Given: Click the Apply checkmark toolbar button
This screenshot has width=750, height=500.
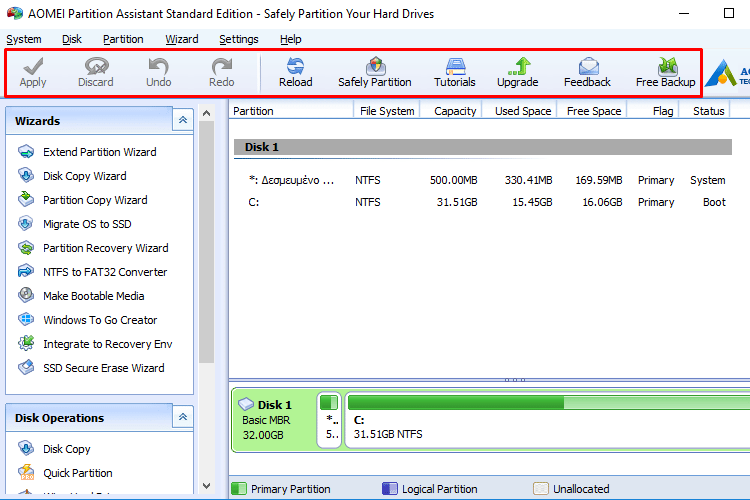Looking at the screenshot, I should pyautogui.click(x=33, y=73).
